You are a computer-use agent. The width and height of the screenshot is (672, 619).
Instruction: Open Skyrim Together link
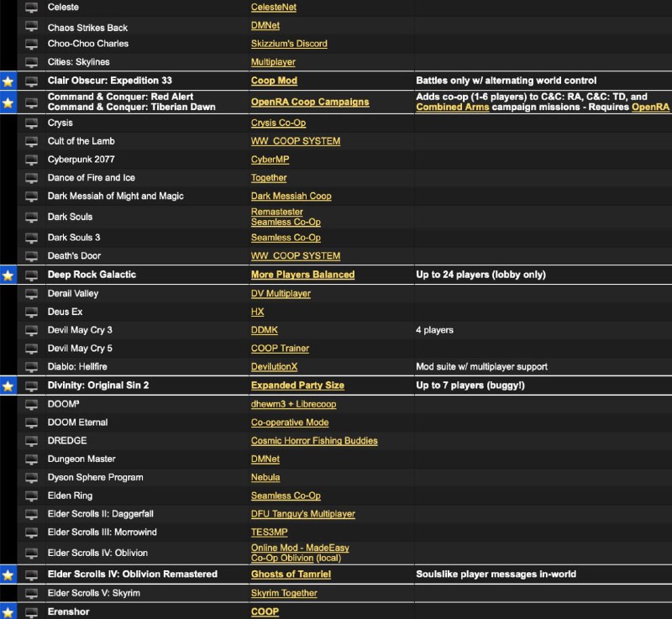[284, 593]
